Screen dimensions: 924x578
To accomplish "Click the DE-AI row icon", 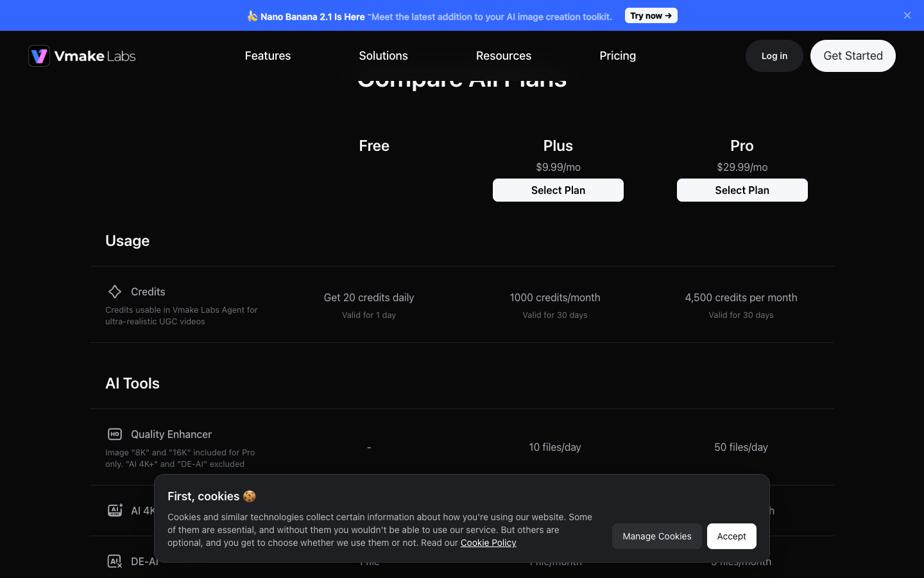I will coord(115,561).
